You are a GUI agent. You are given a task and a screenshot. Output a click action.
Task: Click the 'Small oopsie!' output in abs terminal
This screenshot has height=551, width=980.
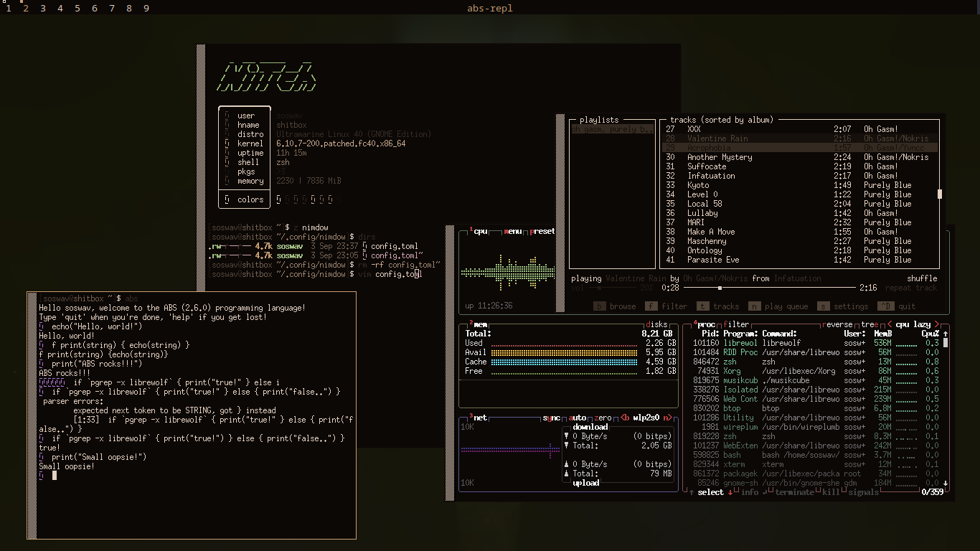click(67, 466)
